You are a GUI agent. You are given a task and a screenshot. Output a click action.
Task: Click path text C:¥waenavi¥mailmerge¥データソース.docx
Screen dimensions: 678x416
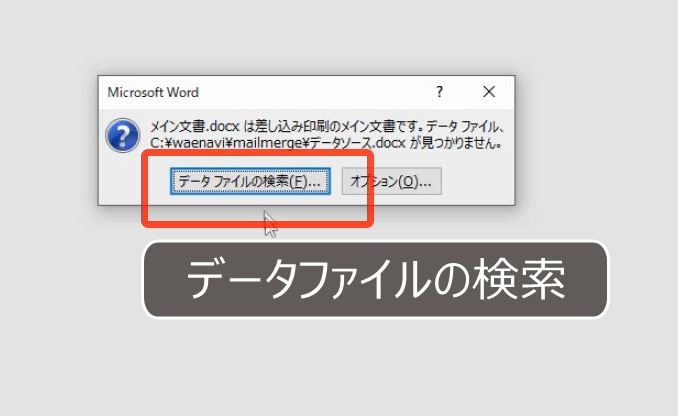pyautogui.click(x=277, y=142)
